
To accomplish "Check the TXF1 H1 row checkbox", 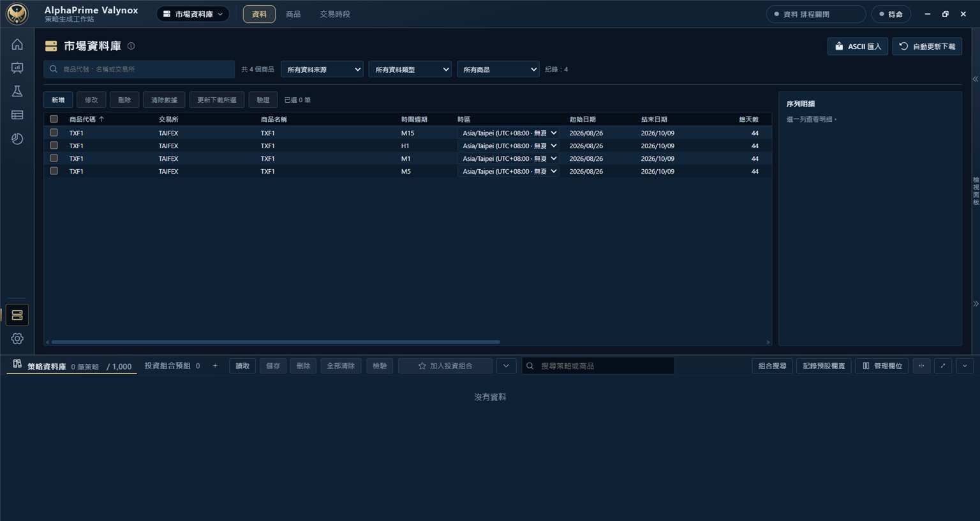I will click(x=54, y=146).
